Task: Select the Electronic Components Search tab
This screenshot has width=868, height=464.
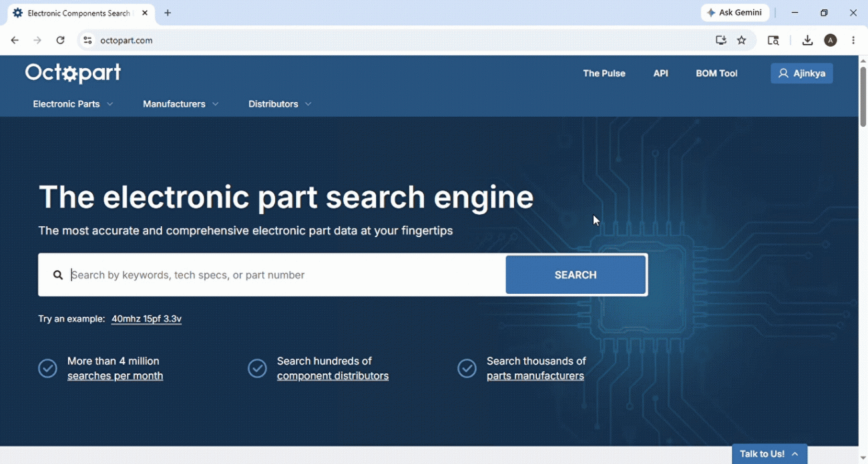Action: coord(79,13)
